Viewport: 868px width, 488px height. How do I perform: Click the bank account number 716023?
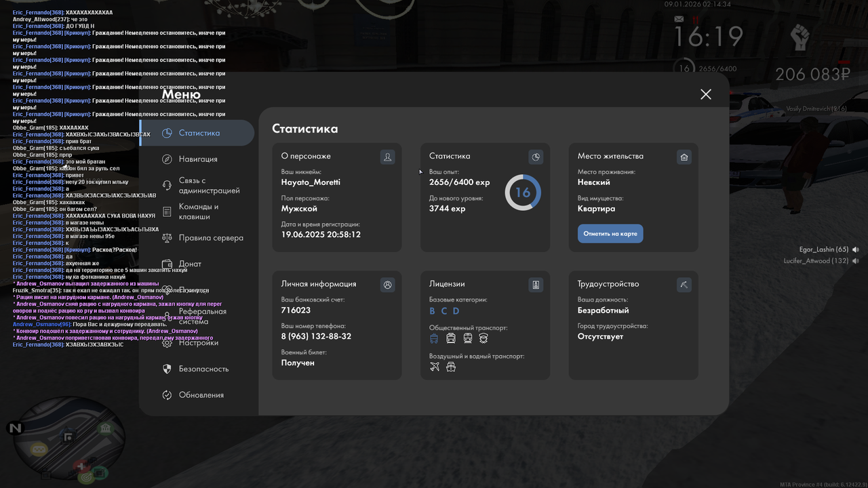296,310
